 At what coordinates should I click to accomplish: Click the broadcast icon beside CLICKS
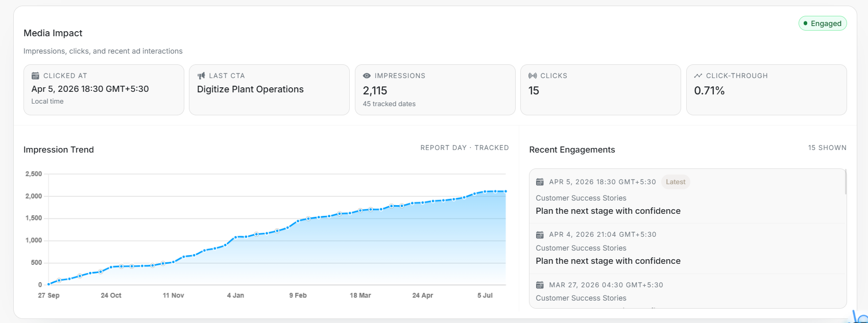click(533, 76)
